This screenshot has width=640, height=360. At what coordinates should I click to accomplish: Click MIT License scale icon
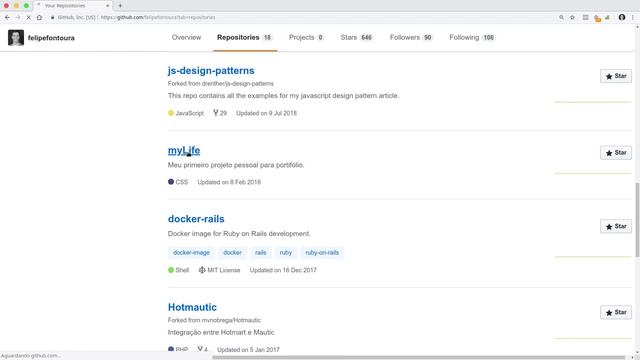coord(202,270)
